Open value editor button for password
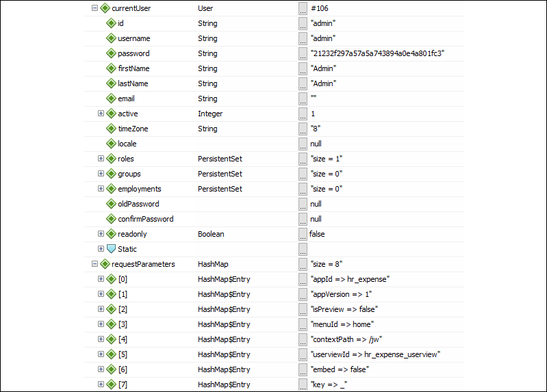The width and height of the screenshot is (547, 392). [x=303, y=53]
